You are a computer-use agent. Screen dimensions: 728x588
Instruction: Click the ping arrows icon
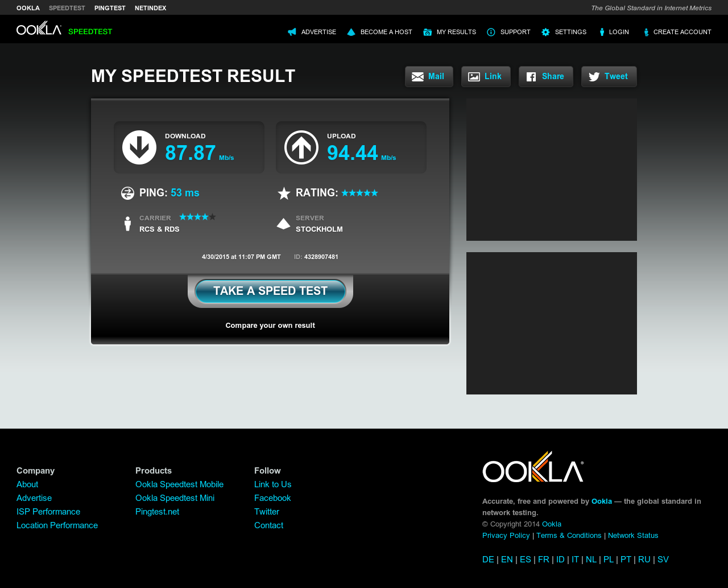tap(127, 194)
